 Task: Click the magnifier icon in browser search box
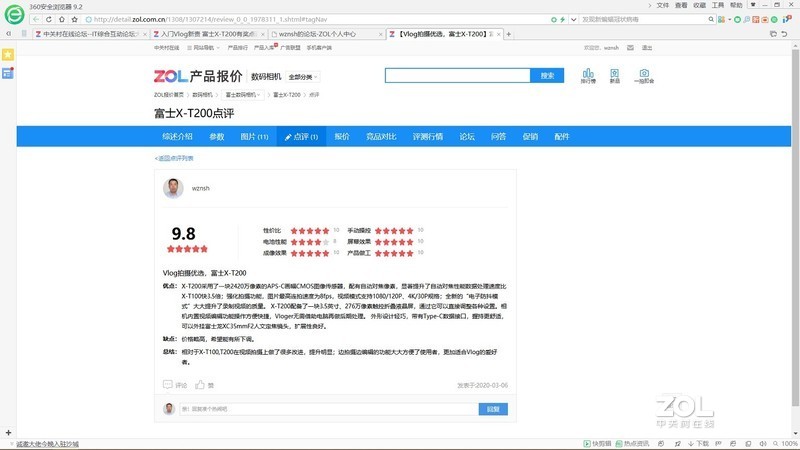point(711,19)
